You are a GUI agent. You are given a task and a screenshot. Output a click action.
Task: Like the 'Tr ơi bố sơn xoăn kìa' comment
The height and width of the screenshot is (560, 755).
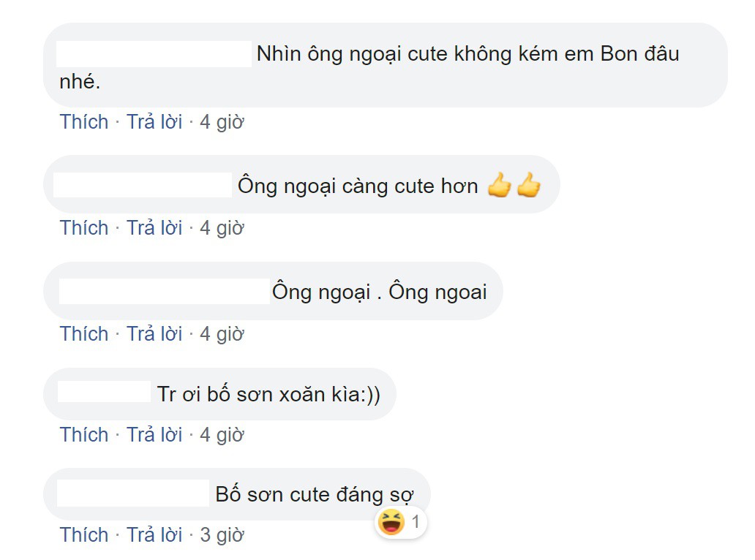[x=84, y=434]
